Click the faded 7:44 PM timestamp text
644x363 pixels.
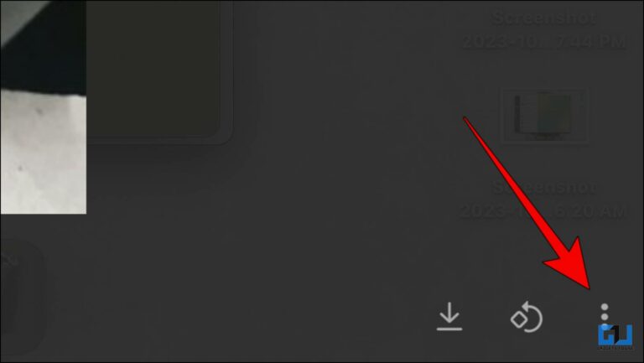[544, 41]
